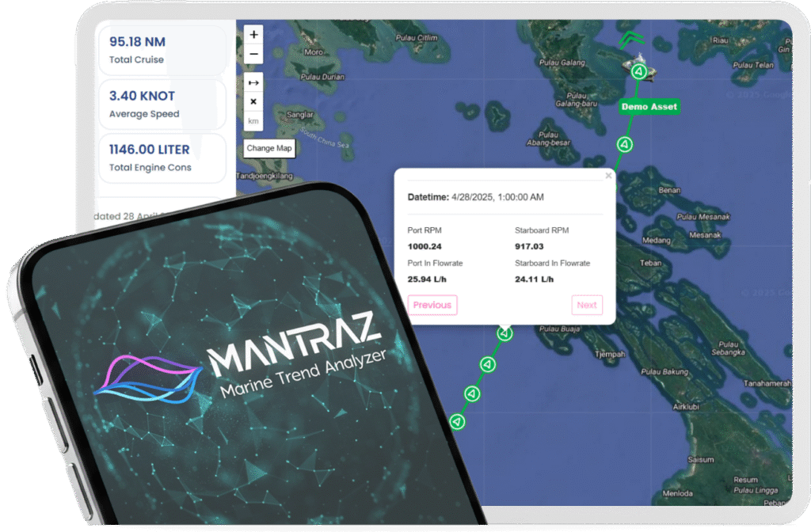Click the green heading chevron above vessel
This screenshot has width=811, height=532.
[x=630, y=39]
